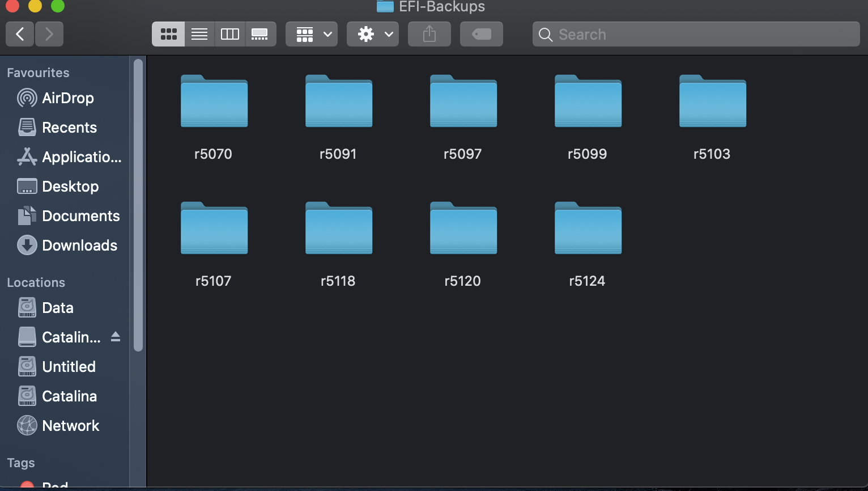Select the Untitled volume
This screenshot has width=868, height=491.
click(69, 367)
